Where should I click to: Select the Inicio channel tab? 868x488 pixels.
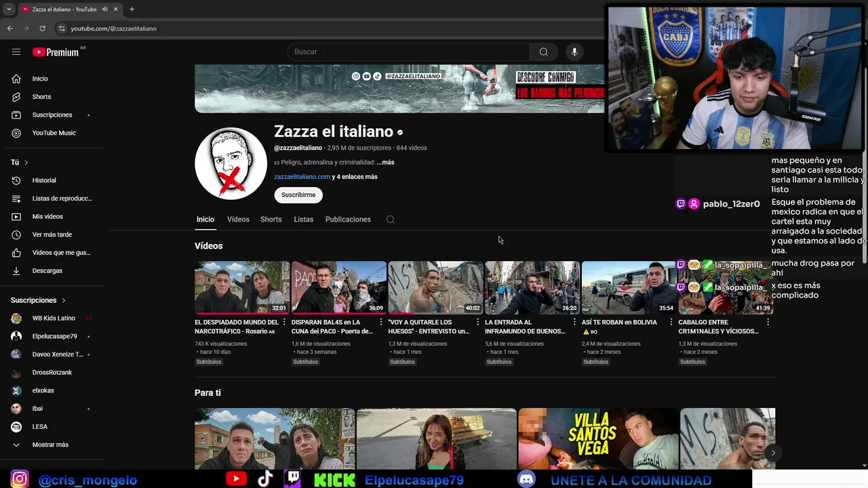tap(205, 220)
